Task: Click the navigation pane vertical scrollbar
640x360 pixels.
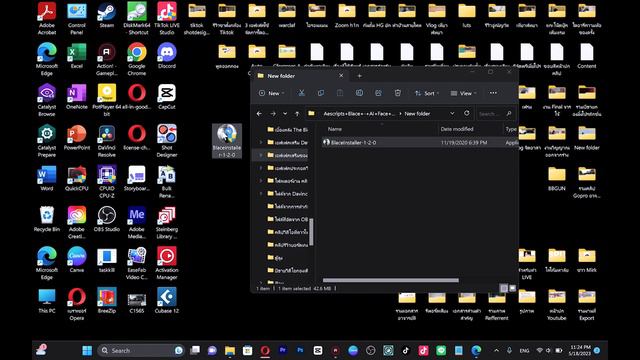Action: 311,231
